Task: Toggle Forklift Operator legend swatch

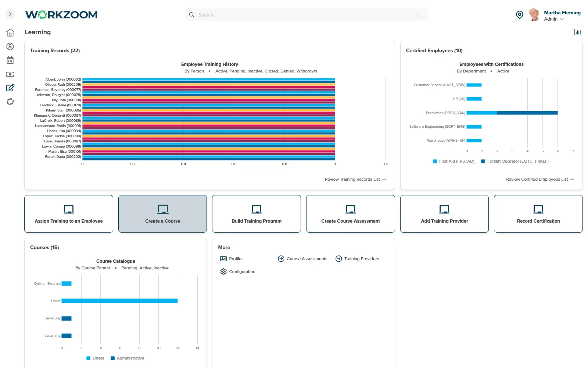Action: tap(483, 161)
